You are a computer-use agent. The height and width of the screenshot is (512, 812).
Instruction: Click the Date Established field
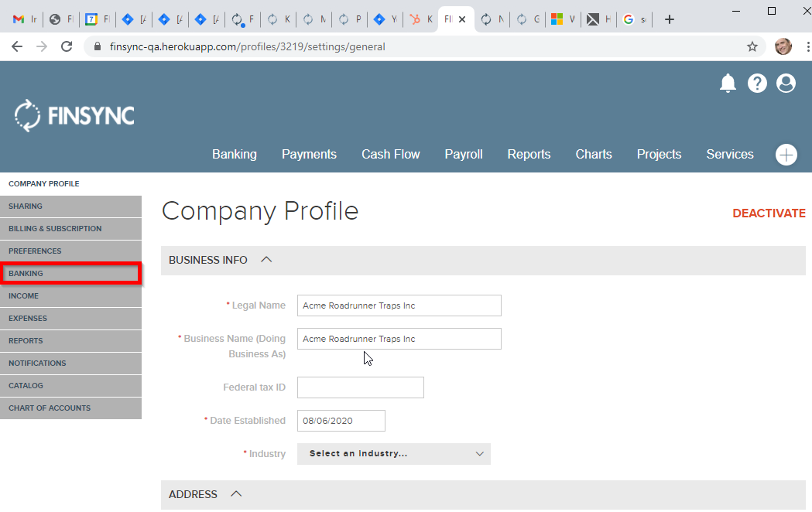tap(341, 421)
